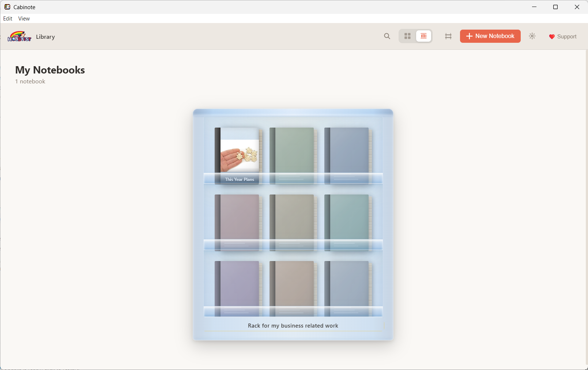The width and height of the screenshot is (588, 370).
Task: Open the search function
Action: coord(387,36)
